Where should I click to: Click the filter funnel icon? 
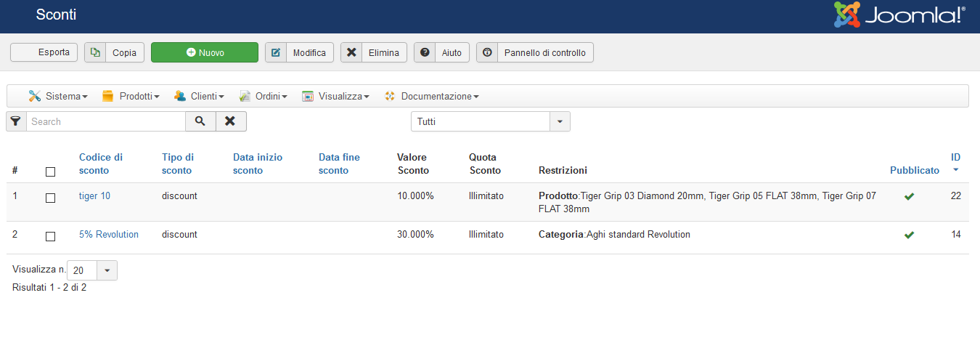(x=16, y=121)
